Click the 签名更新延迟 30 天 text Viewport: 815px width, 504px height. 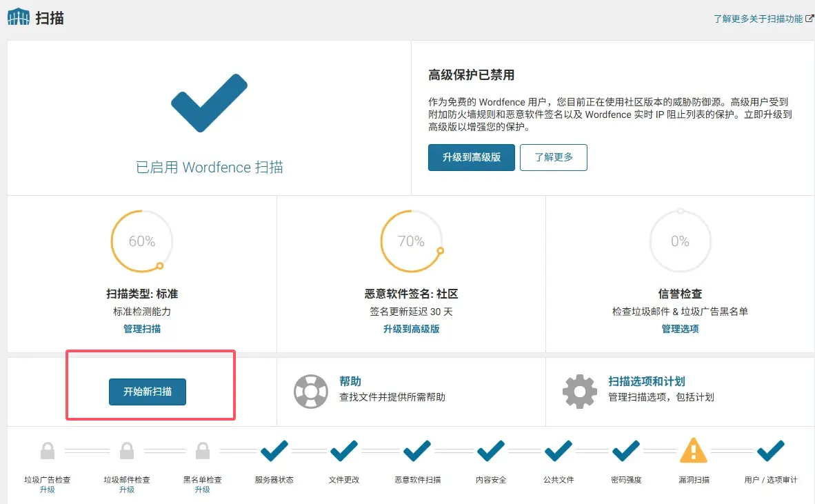(x=412, y=312)
